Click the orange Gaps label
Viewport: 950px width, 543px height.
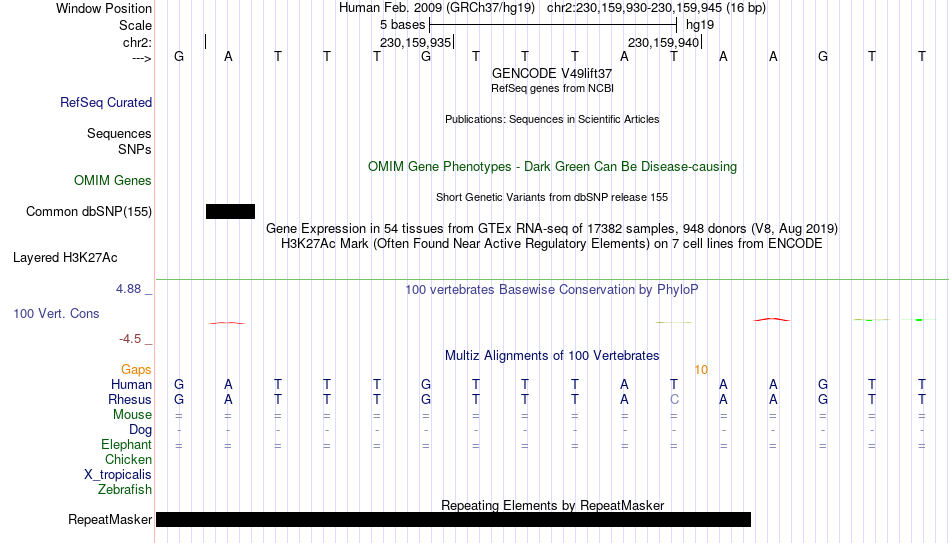coord(136,370)
